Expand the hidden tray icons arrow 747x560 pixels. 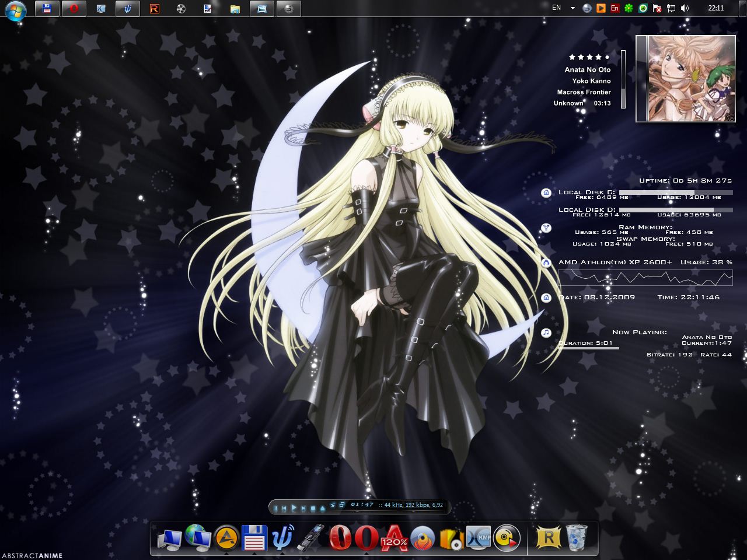click(x=573, y=8)
